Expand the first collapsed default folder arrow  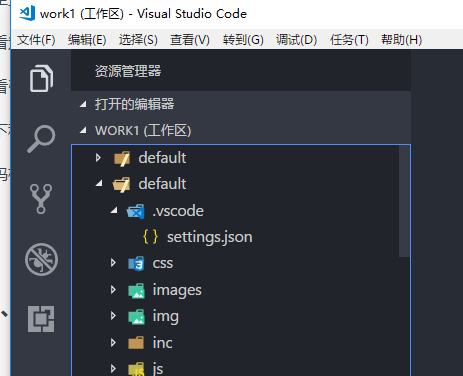98,158
